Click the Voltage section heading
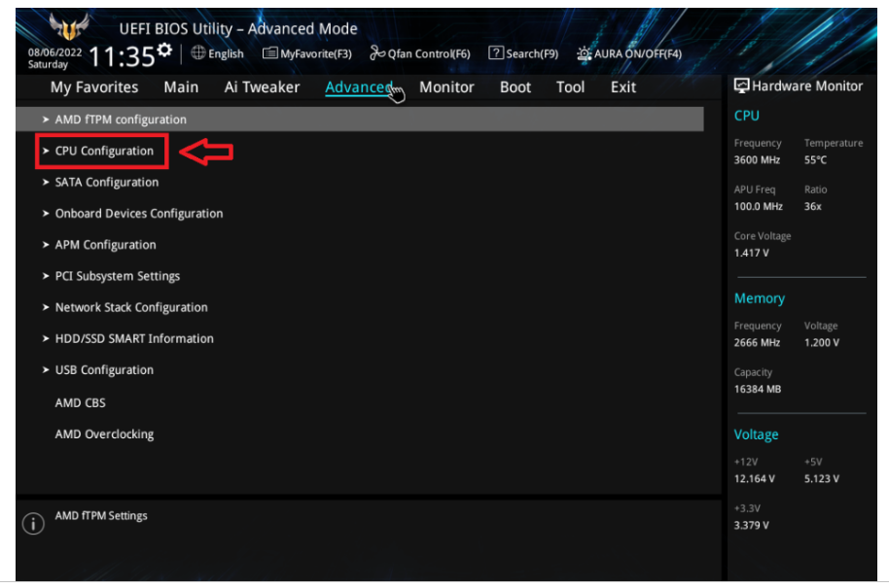 click(757, 435)
